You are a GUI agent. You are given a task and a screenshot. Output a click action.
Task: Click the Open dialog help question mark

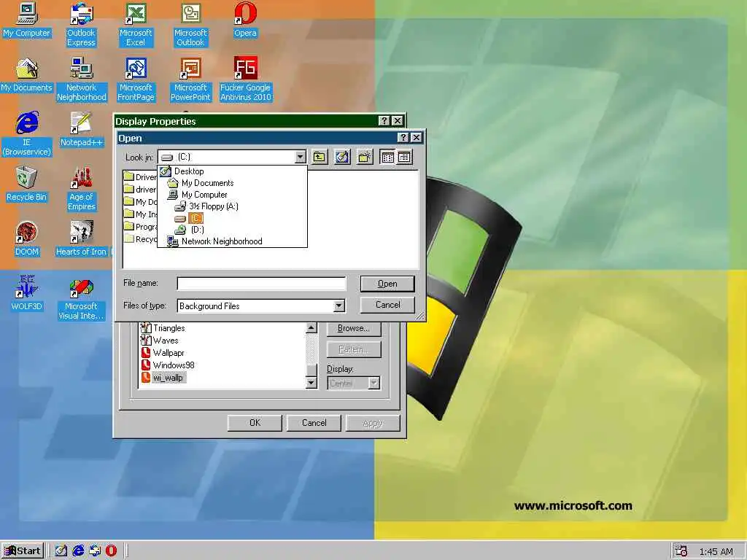coord(403,138)
